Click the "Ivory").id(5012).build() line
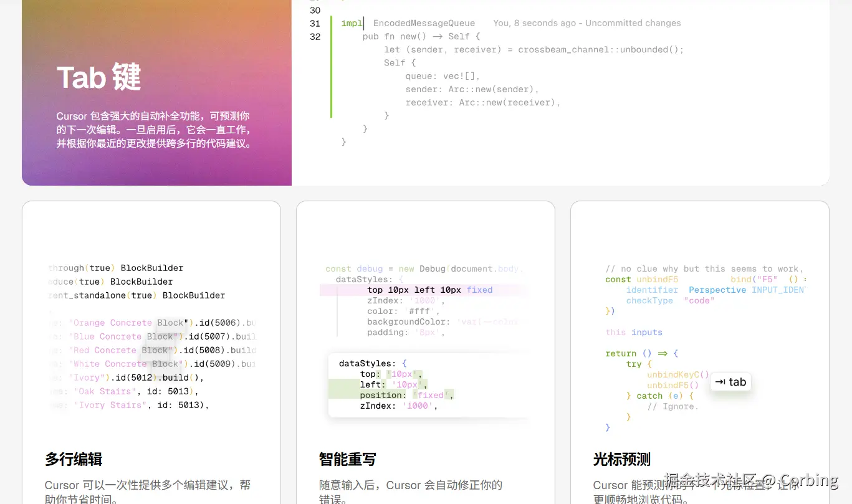 pos(127,378)
